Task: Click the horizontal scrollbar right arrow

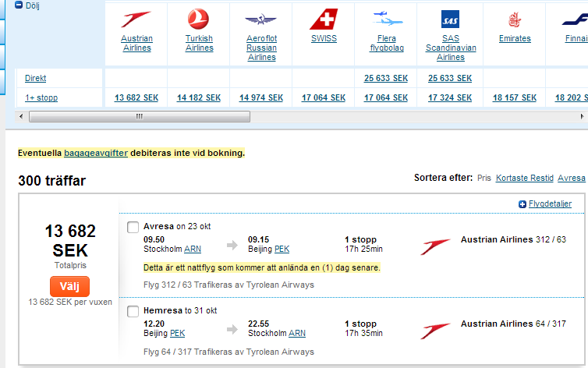Action: pos(583,116)
